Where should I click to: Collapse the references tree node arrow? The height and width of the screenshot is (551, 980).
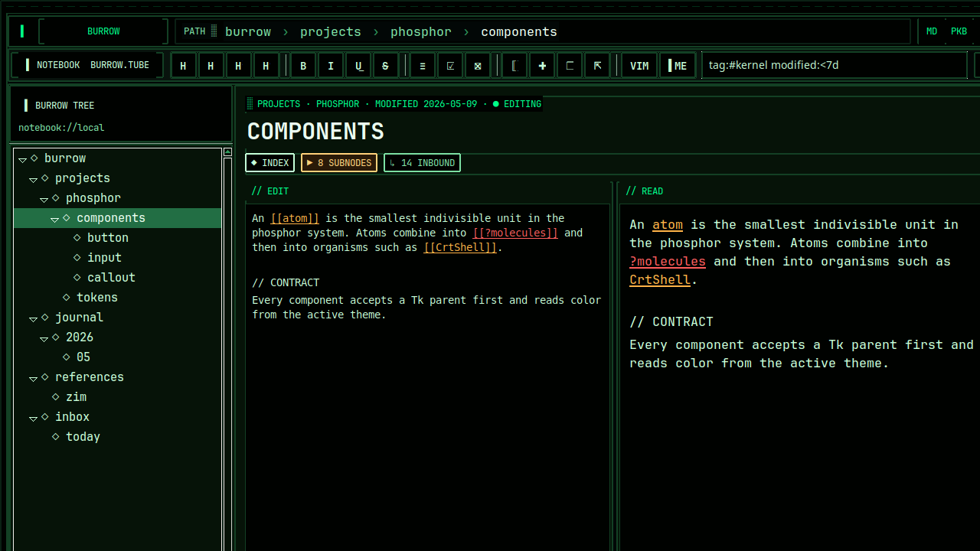click(x=34, y=378)
